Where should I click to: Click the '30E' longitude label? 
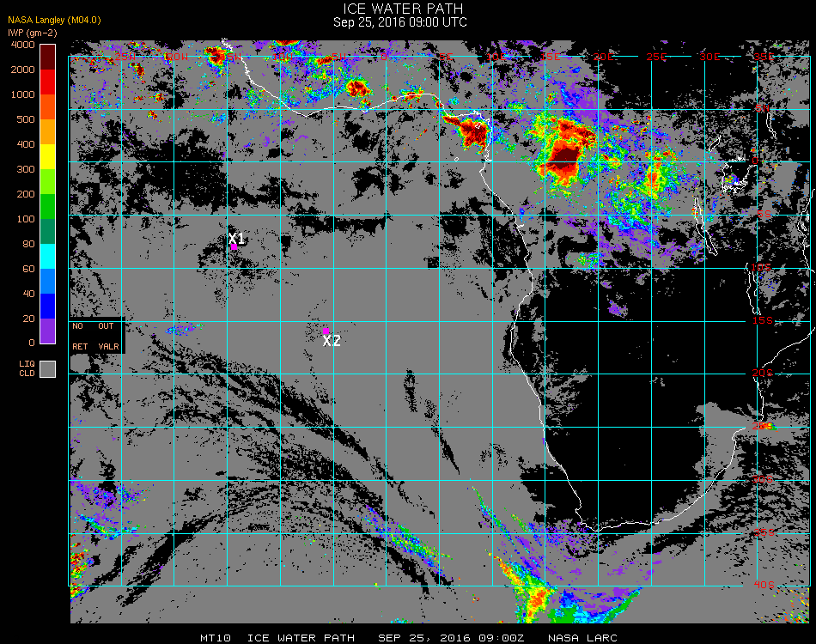point(709,57)
